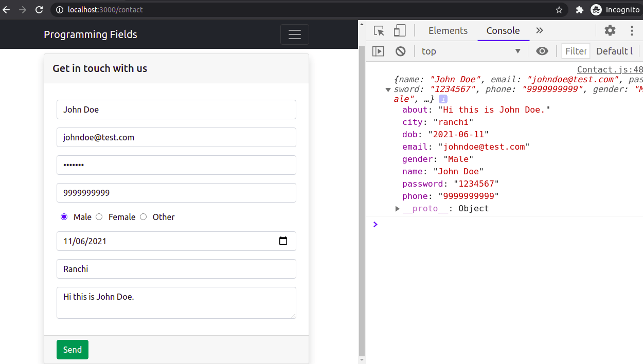Viewport: 643px width, 364px height.
Task: Select the Other gender radio button
Action: (143, 216)
